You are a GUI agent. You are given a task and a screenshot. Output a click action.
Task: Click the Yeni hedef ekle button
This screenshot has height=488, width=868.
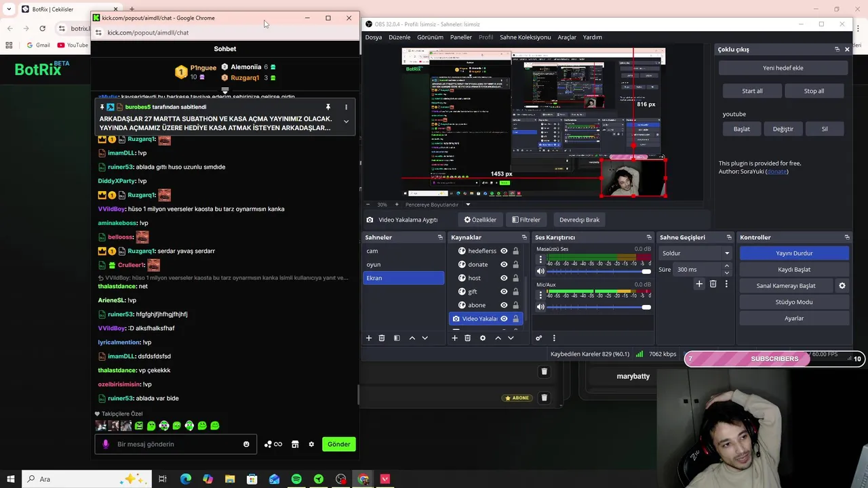[x=783, y=68]
